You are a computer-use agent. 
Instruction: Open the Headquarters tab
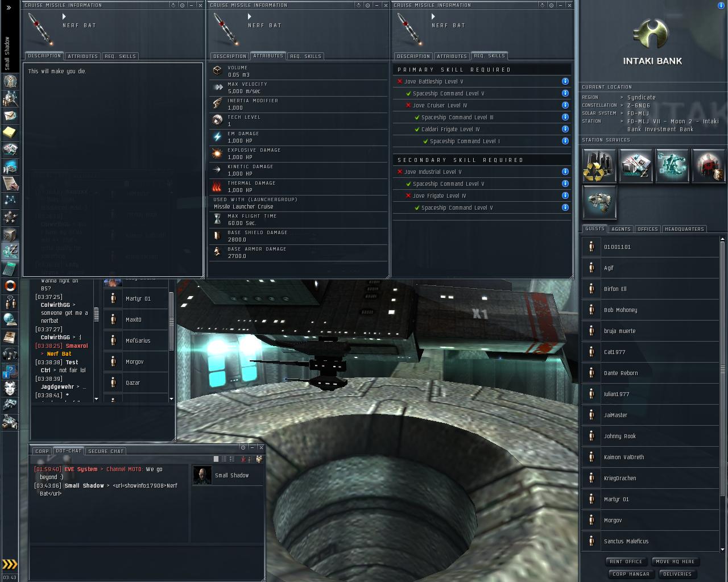click(x=684, y=229)
